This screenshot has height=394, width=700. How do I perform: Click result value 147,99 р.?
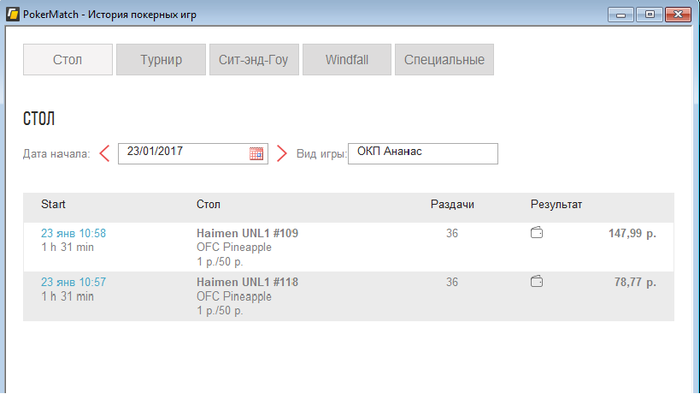(632, 233)
